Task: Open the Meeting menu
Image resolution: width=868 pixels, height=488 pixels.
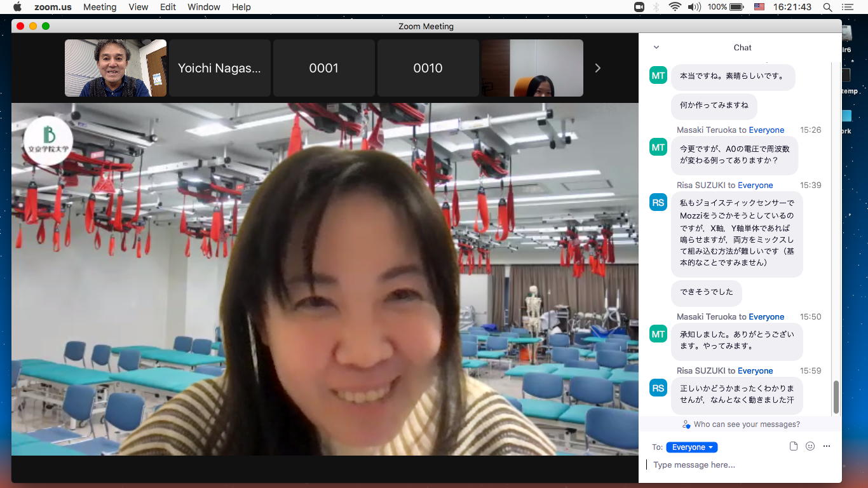Action: 100,7
